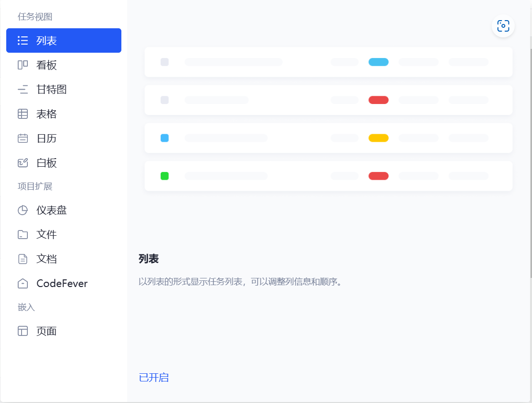Click the 已开启 enabled status link

pyautogui.click(x=154, y=378)
